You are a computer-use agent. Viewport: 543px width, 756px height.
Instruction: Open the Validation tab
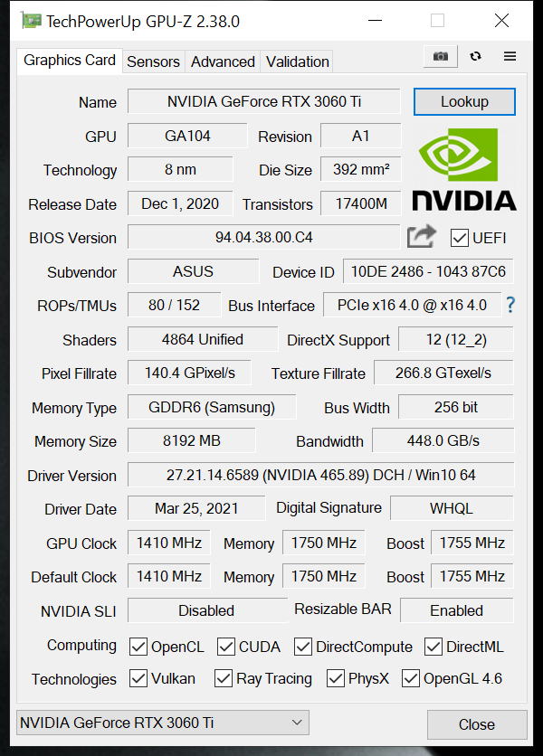pos(297,61)
